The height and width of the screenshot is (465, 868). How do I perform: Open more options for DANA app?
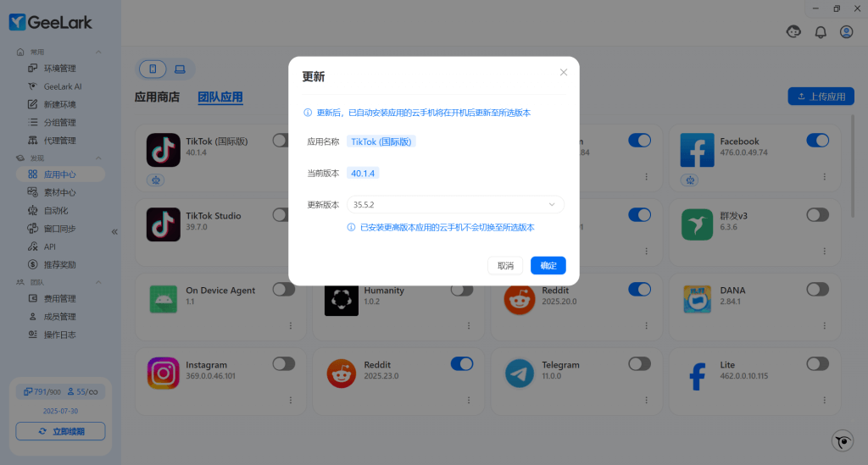click(823, 326)
